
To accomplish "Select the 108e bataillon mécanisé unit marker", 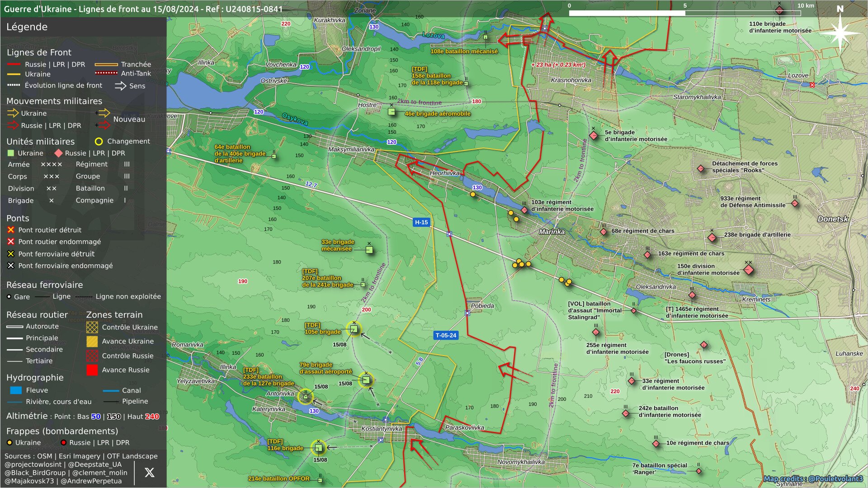I will pos(486,37).
